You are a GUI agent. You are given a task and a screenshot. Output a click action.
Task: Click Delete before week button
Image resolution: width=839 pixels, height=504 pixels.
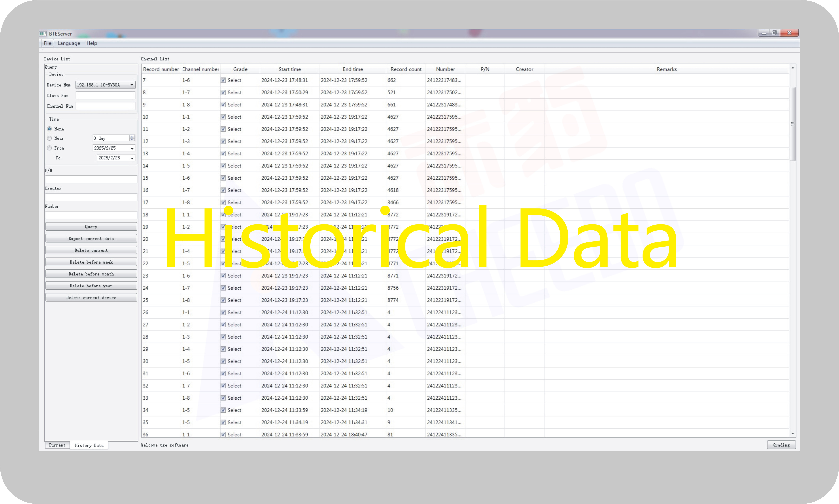pyautogui.click(x=91, y=262)
